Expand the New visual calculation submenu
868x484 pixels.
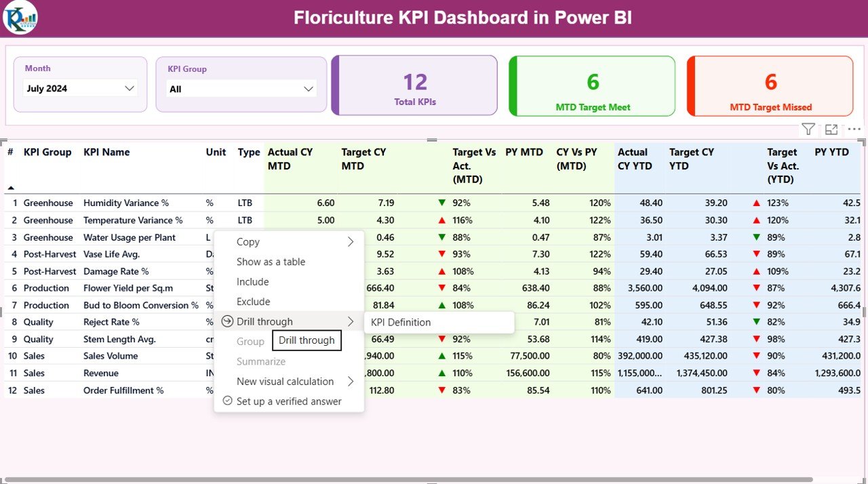(350, 381)
